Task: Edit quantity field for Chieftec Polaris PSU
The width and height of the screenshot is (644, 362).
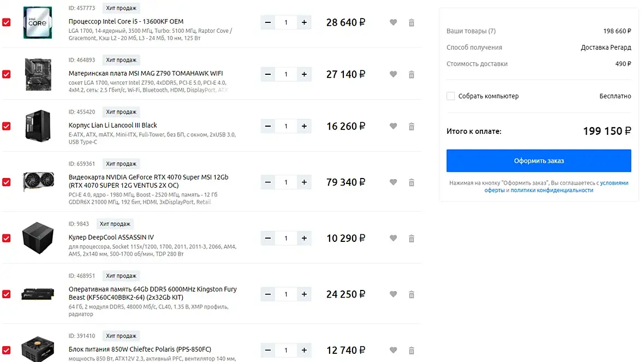Action: (x=286, y=350)
